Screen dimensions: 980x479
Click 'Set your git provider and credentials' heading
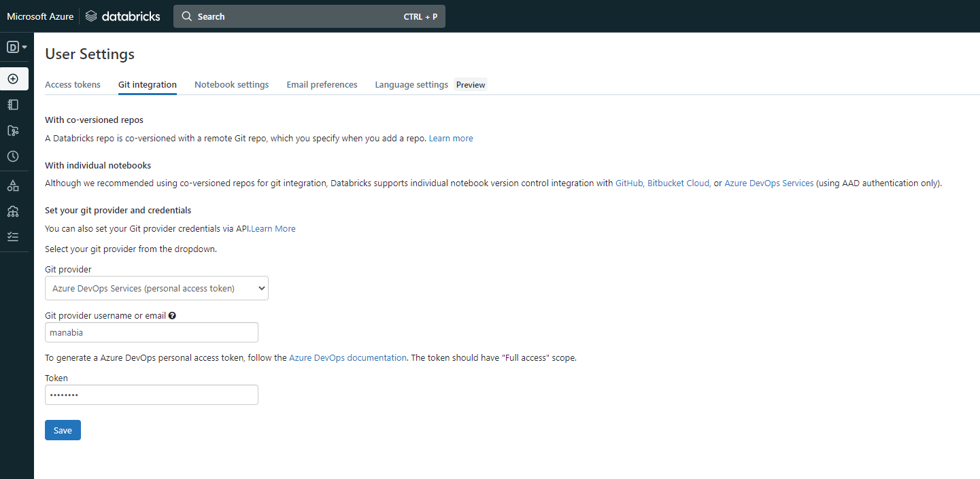[x=118, y=211]
